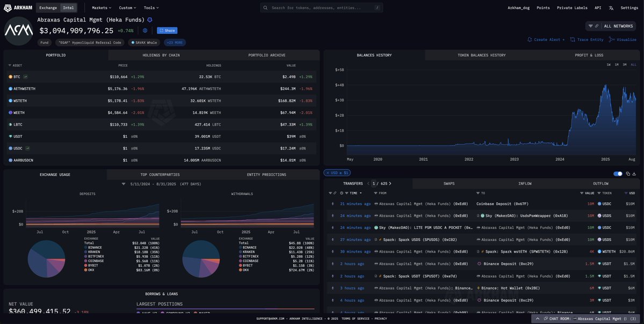Click the clock icon in the Time header
644x324 pixels.
[342, 193]
